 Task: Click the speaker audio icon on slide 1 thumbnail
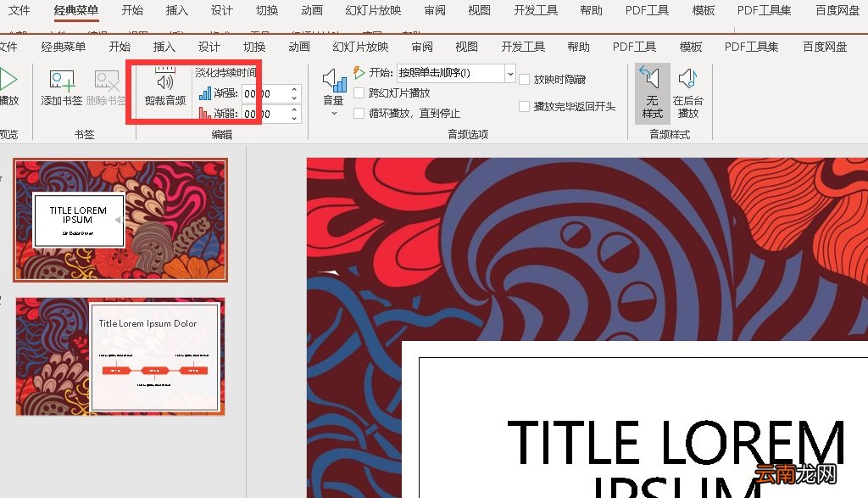[119, 220]
